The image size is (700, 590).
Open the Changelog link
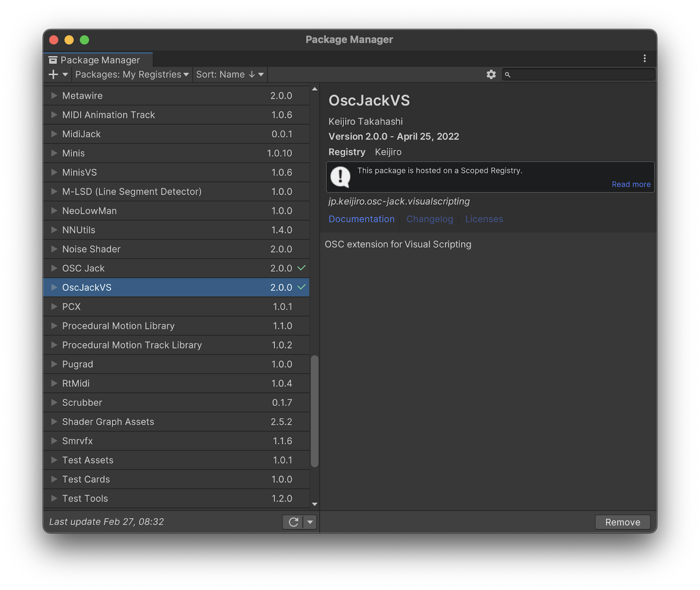pos(430,219)
